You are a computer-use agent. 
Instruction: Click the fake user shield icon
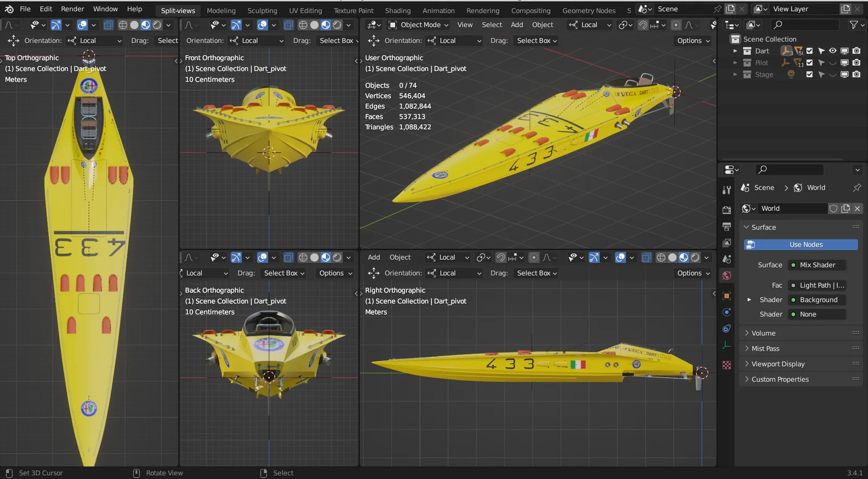click(x=833, y=209)
